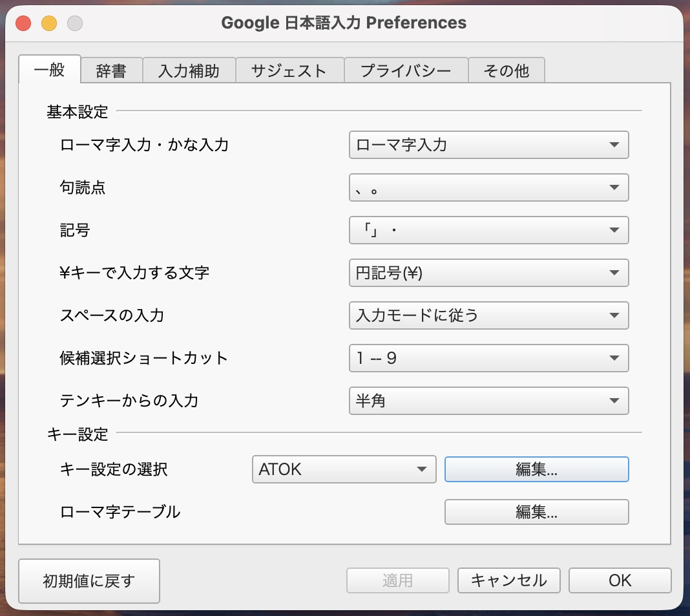Click the キャンセル button
Viewport: 690px width, 616px height.
508,580
